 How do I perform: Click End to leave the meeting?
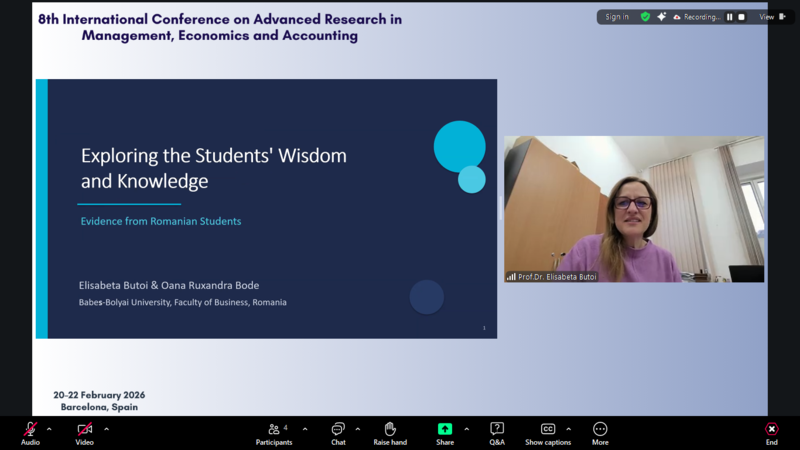pos(771,431)
